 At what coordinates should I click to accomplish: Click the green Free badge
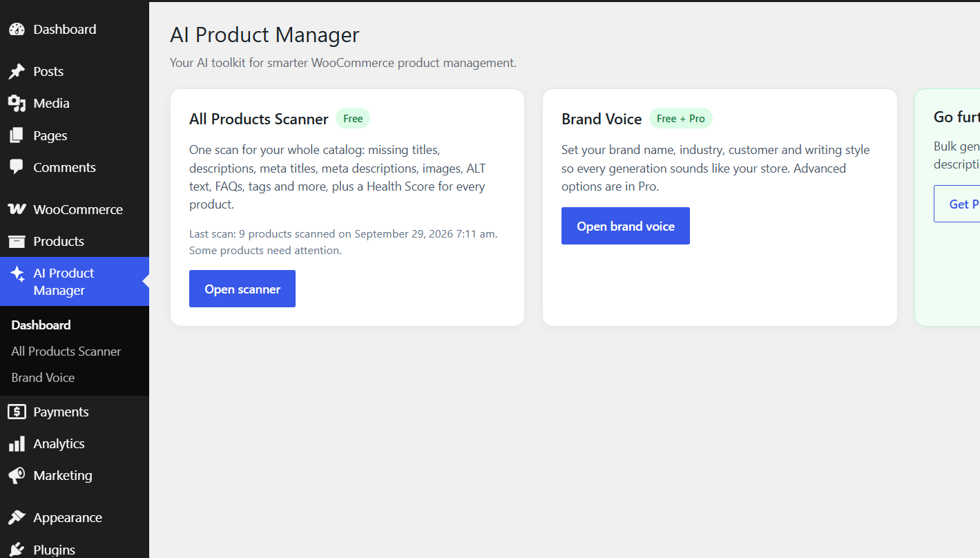click(x=353, y=119)
